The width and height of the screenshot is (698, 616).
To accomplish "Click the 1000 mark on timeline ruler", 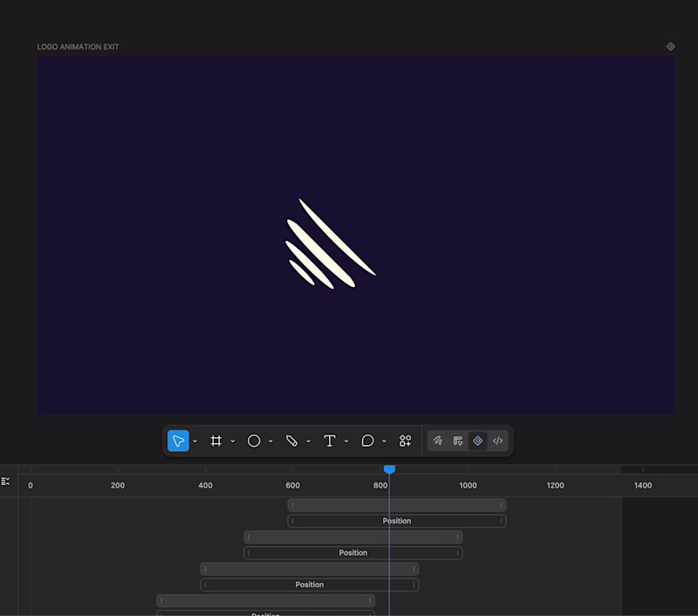I will click(468, 486).
